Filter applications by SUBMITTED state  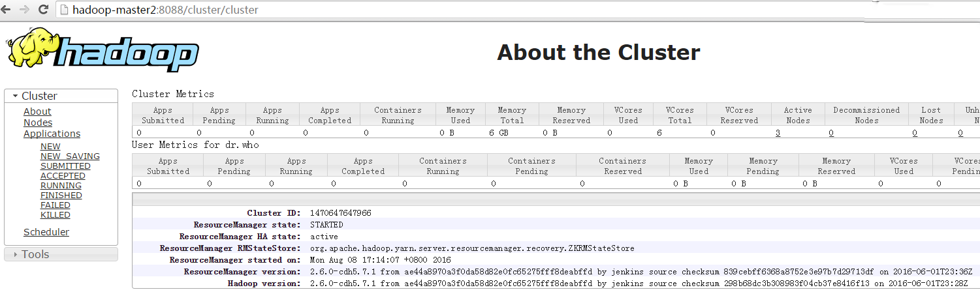coord(65,166)
